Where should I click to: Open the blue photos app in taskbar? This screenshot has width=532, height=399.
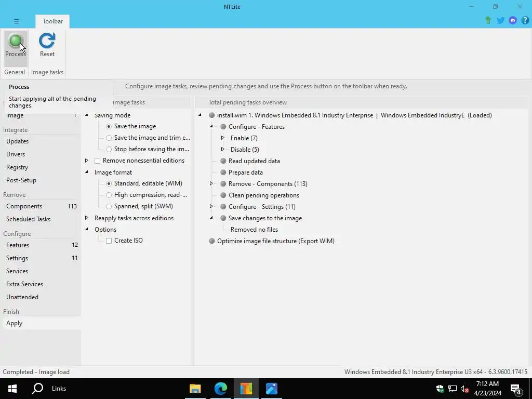pos(271,389)
